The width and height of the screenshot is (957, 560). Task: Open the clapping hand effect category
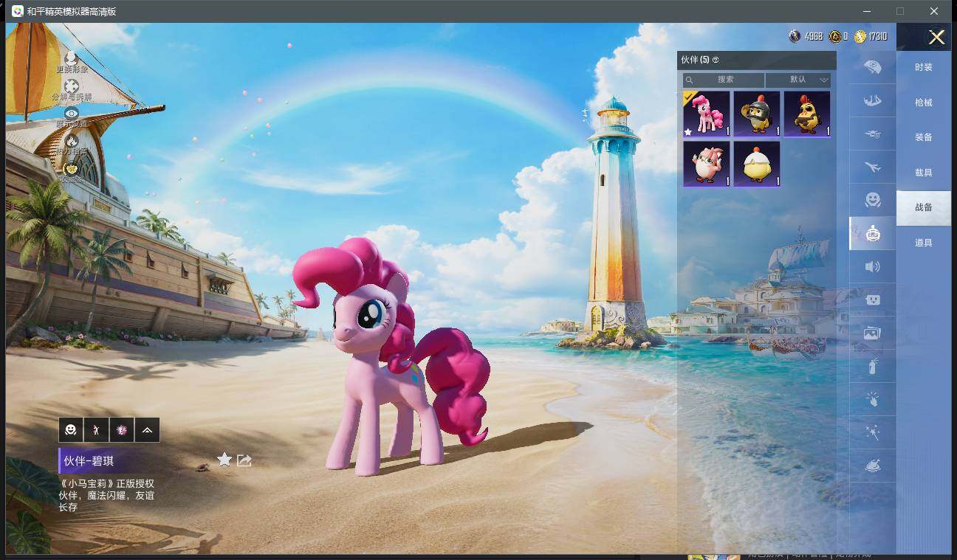[x=872, y=399]
